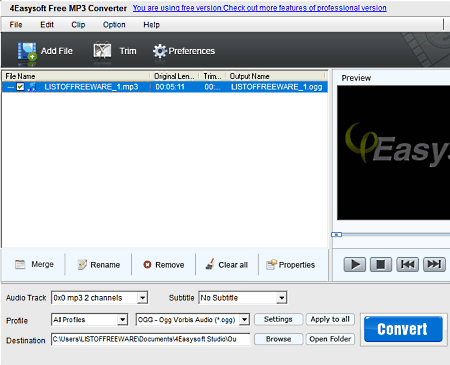Open file Properties
The height and width of the screenshot is (365, 450).
point(290,265)
